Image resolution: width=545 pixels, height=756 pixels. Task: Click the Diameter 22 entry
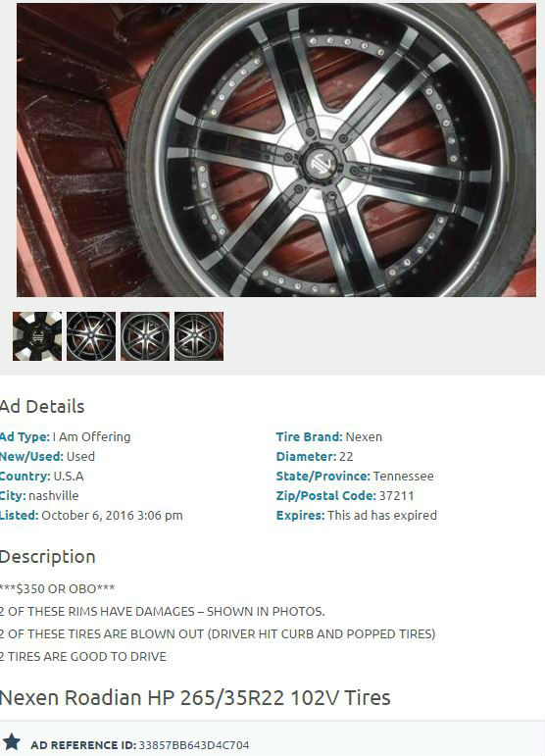pos(315,457)
